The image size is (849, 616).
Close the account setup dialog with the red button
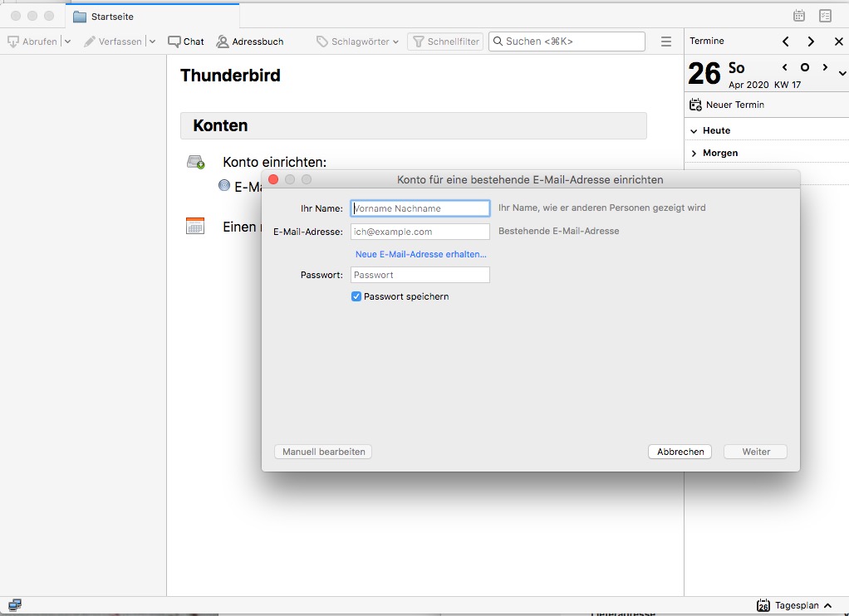click(273, 179)
